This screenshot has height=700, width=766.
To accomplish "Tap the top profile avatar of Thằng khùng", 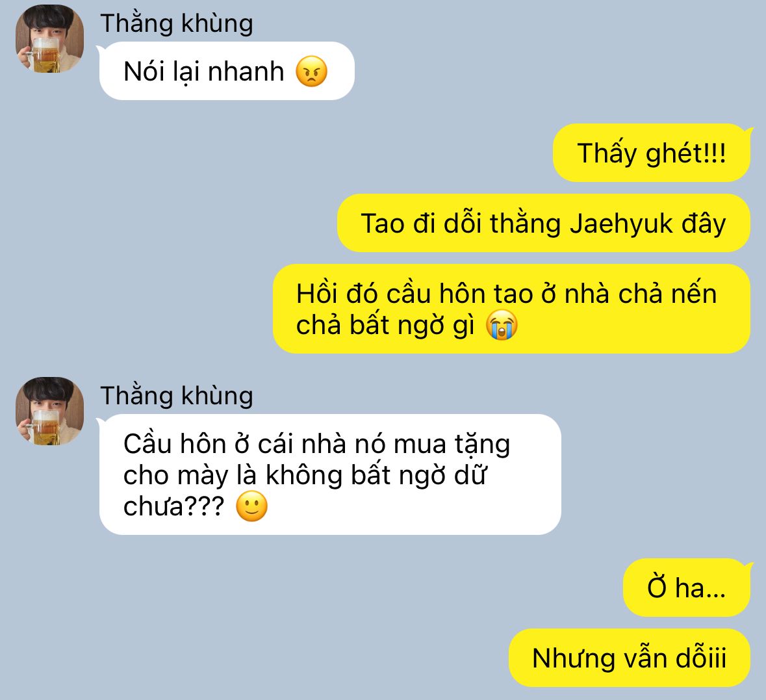I will click(49, 38).
